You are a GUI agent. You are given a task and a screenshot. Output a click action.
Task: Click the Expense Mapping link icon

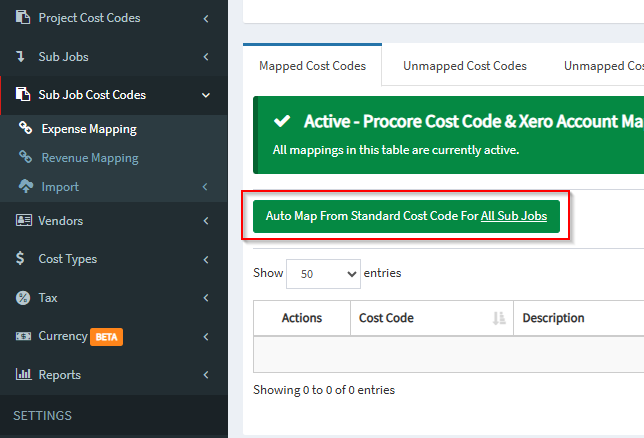tap(25, 128)
